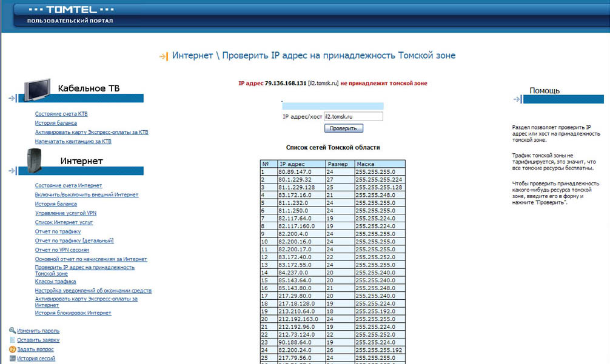Click the key icon beside Изменить пароль

pyautogui.click(x=12, y=330)
